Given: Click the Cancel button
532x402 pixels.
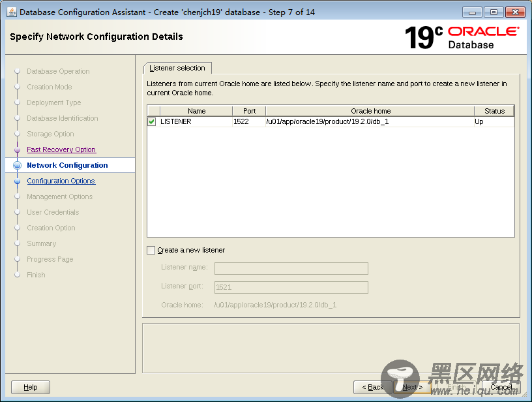Looking at the screenshot, I should tap(501, 387).
